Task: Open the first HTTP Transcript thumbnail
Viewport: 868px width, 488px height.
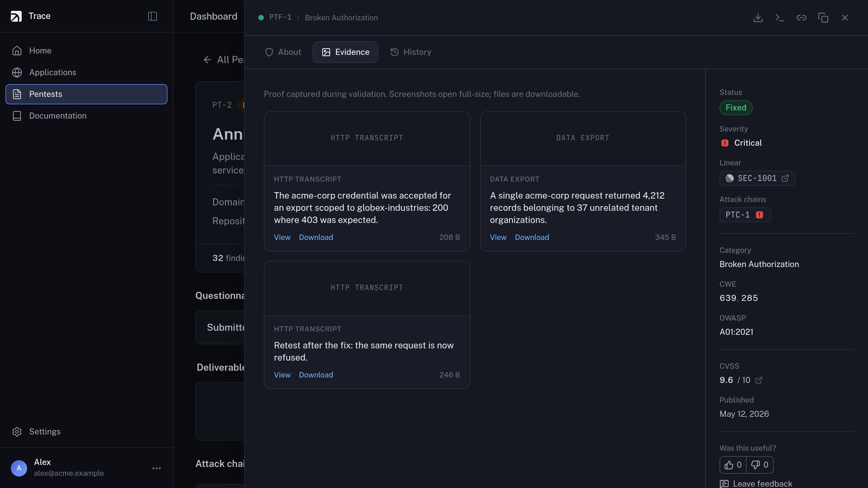Action: coord(367,138)
